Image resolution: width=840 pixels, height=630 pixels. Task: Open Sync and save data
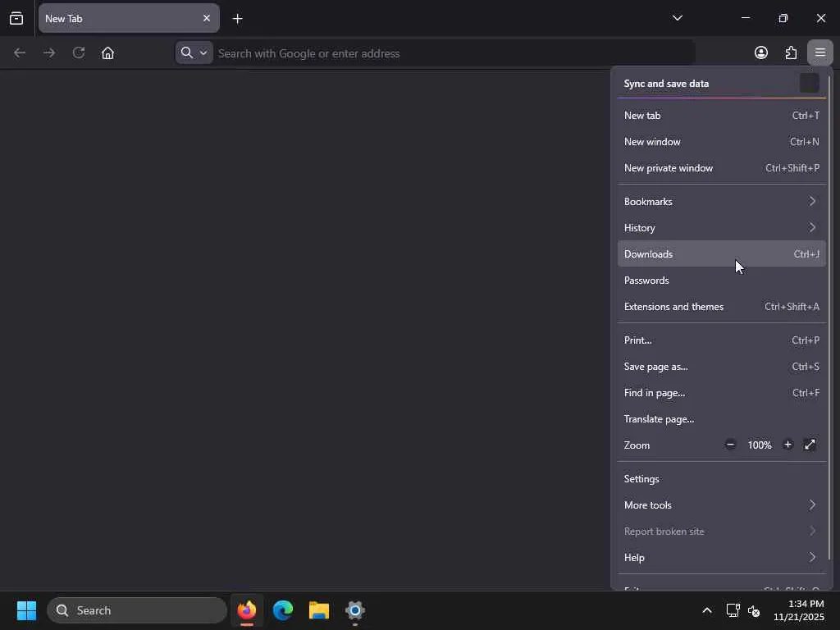tap(722, 84)
